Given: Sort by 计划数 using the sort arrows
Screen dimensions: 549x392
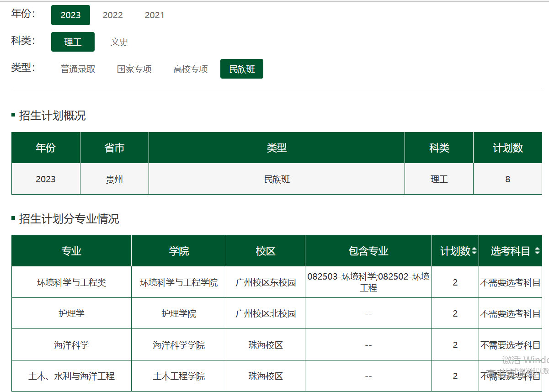Looking at the screenshot, I should 474,251.
